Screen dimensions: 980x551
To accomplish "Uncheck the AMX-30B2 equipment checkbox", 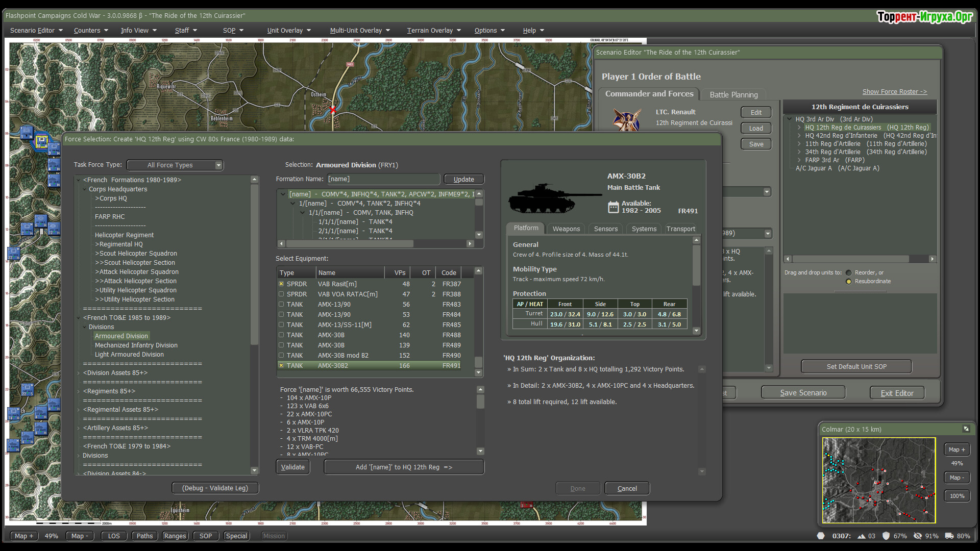I will pyautogui.click(x=281, y=365).
